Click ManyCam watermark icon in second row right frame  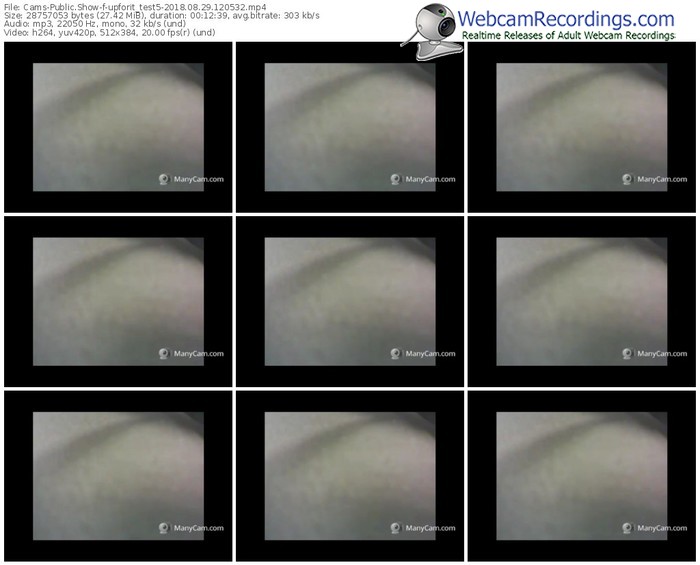coord(627,353)
